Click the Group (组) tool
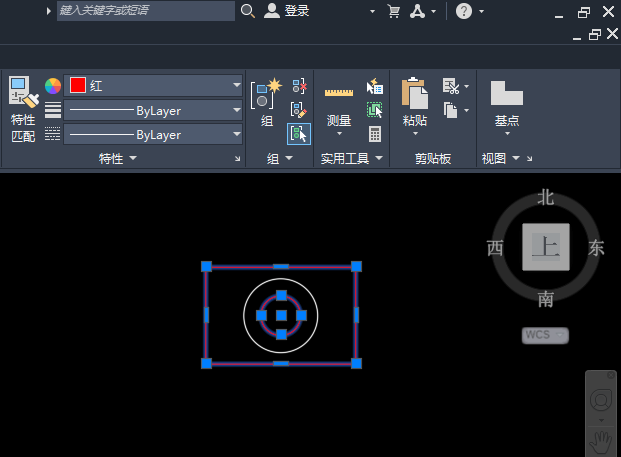This screenshot has height=457, width=621. [x=267, y=102]
